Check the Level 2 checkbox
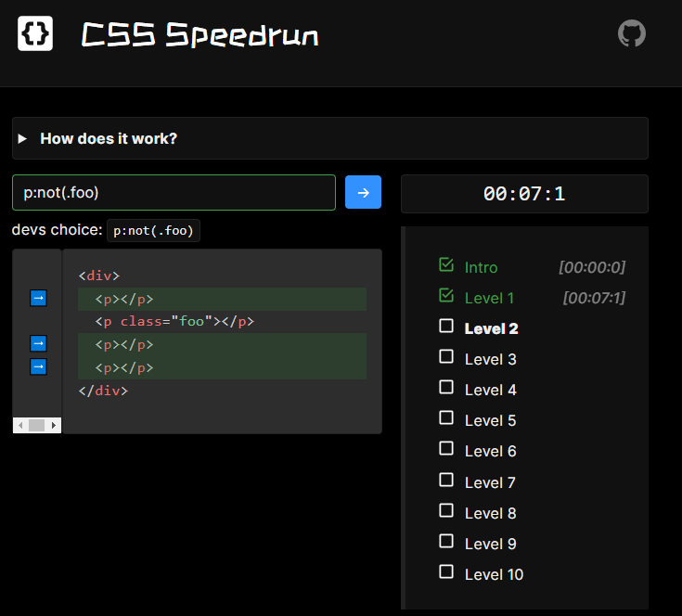The height and width of the screenshot is (616, 682). pos(446,327)
